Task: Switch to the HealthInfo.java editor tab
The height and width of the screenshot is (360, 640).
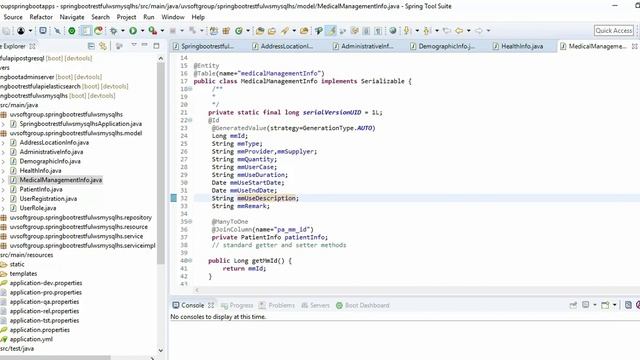Action: point(518,46)
